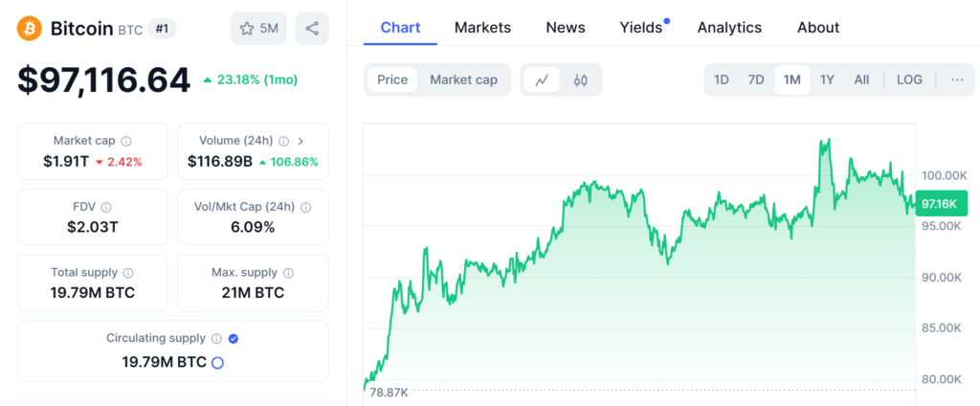
Task: Open the three-dot chart options menu
Action: point(957,79)
